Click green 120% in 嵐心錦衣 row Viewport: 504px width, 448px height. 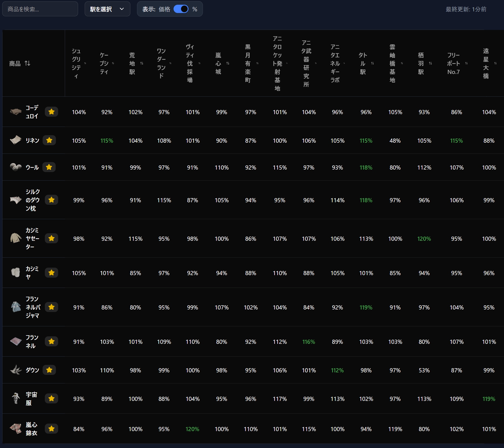pyautogui.click(x=192, y=429)
